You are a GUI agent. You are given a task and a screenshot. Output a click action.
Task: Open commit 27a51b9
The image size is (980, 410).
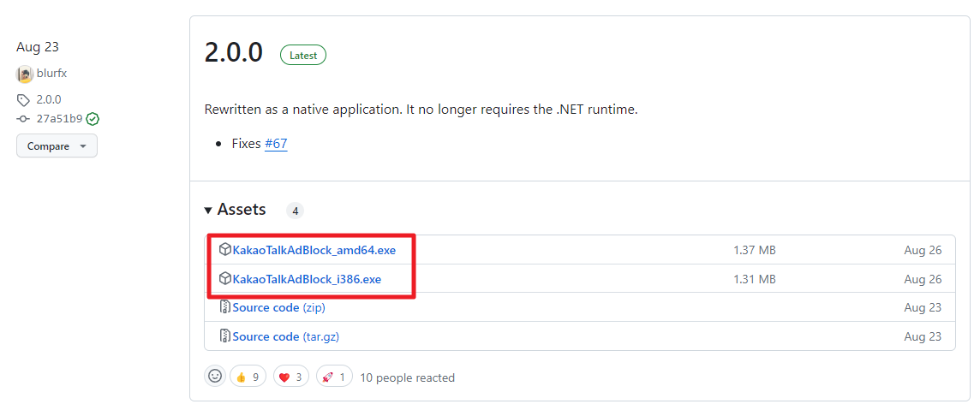click(x=59, y=119)
